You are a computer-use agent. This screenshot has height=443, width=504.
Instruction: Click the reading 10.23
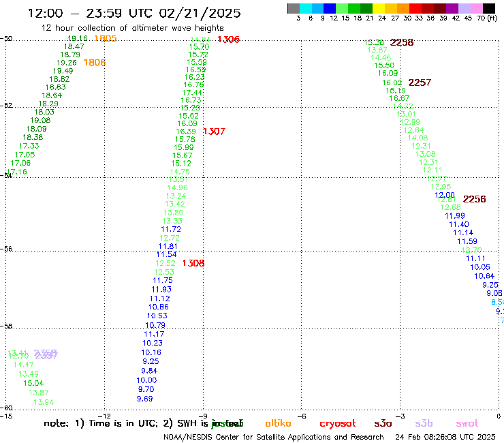pos(153,343)
